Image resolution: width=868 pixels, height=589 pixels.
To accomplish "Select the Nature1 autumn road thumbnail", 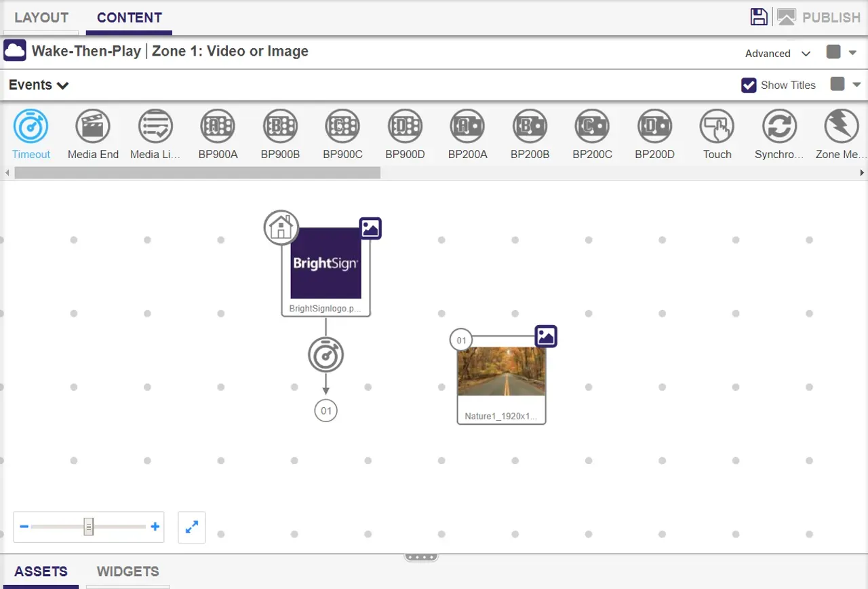I will click(502, 372).
